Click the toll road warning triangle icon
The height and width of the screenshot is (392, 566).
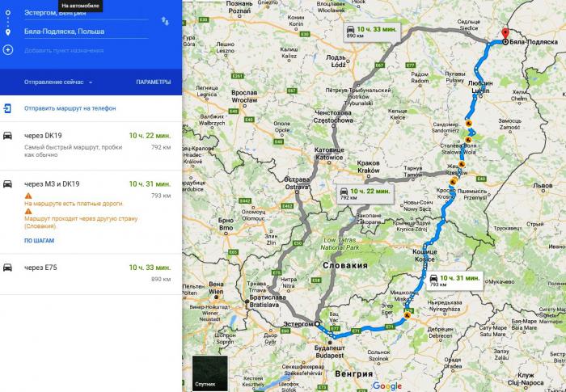(x=28, y=196)
